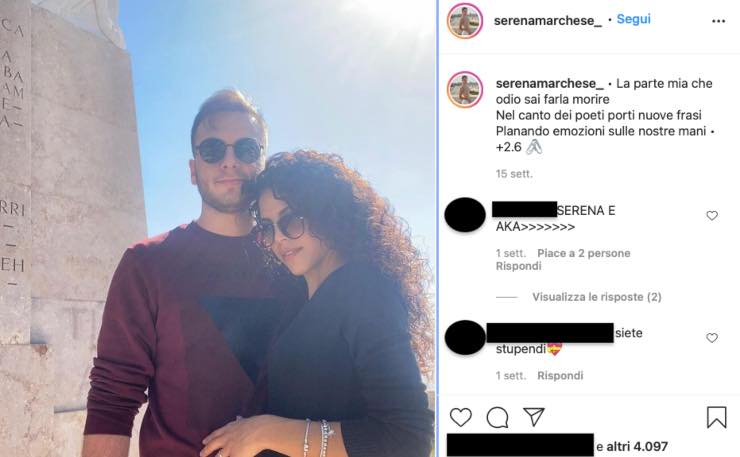The height and width of the screenshot is (457, 740).
Task: Like the 'siete stupendi' comment
Action: coord(712,338)
